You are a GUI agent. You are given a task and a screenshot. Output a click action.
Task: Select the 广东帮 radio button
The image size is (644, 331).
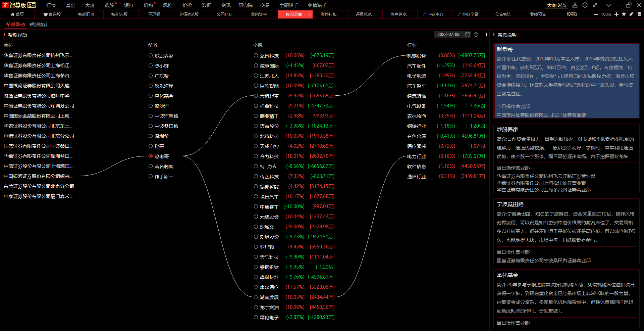[x=151, y=76]
